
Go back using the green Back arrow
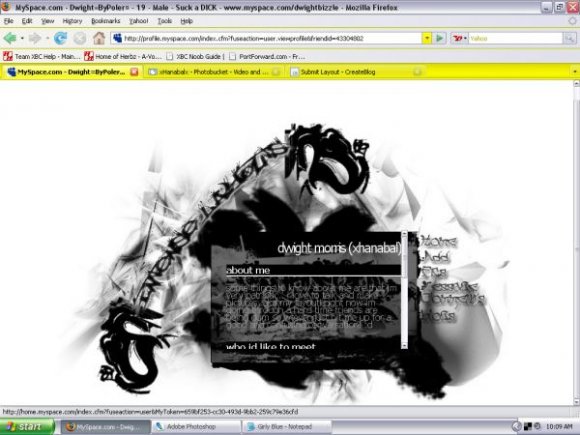point(10,38)
